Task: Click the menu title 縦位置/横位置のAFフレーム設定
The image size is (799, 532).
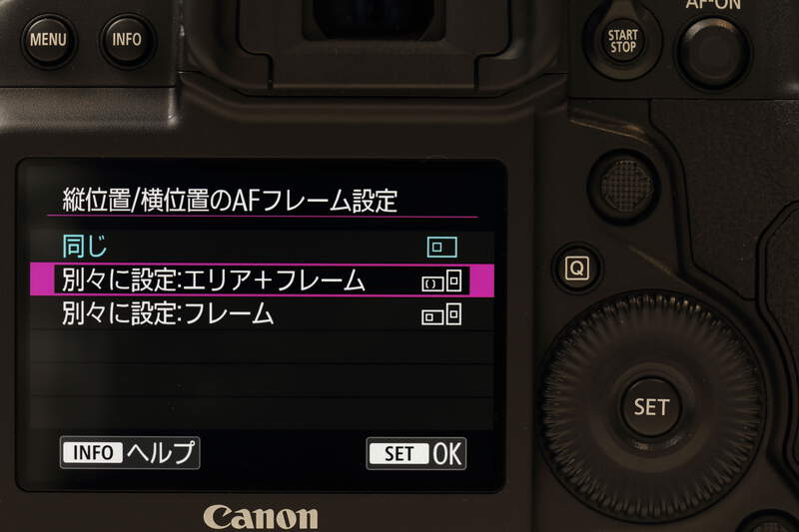Action: pyautogui.click(x=230, y=200)
